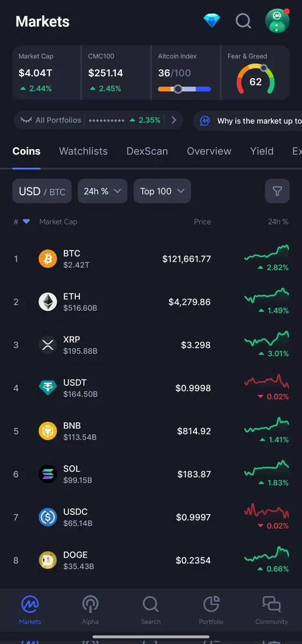Open Portfolio pie chart icon
Viewport: 302px width, 644px height.
[211, 611]
